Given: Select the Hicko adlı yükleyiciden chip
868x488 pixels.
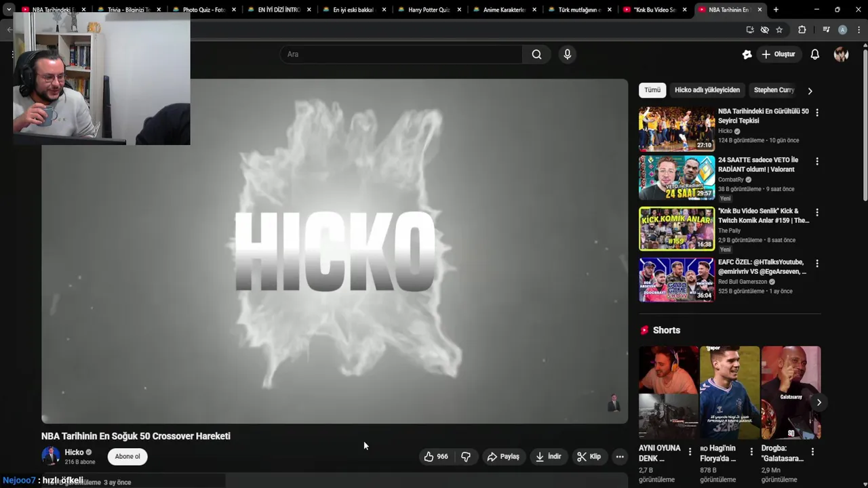Looking at the screenshot, I should [707, 90].
